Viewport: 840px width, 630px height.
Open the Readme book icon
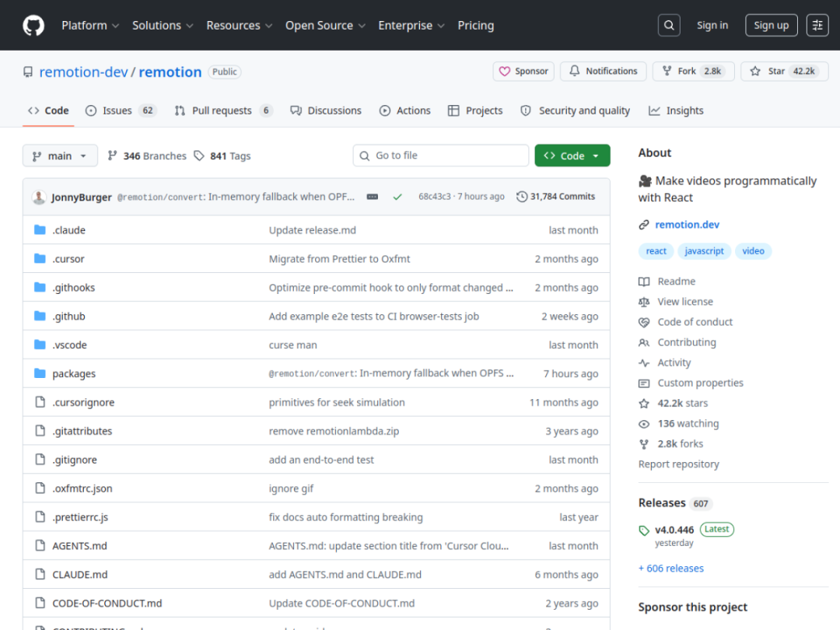pyautogui.click(x=644, y=281)
